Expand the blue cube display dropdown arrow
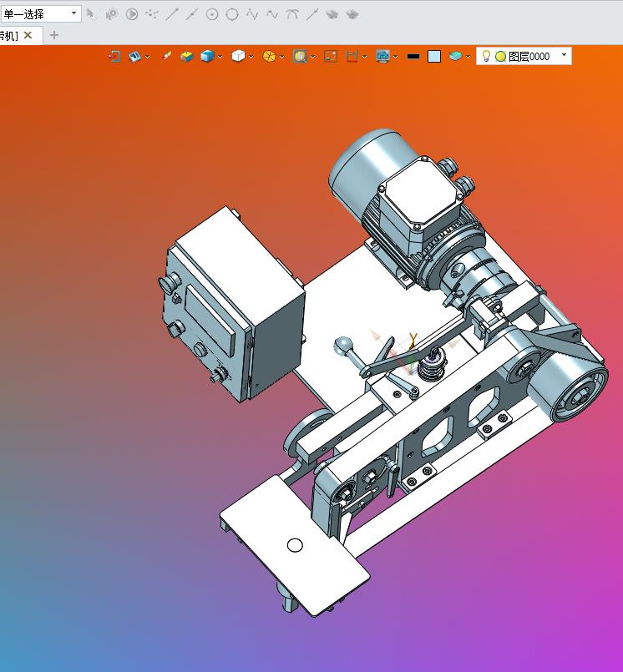Image resolution: width=623 pixels, height=672 pixels. pos(220,57)
